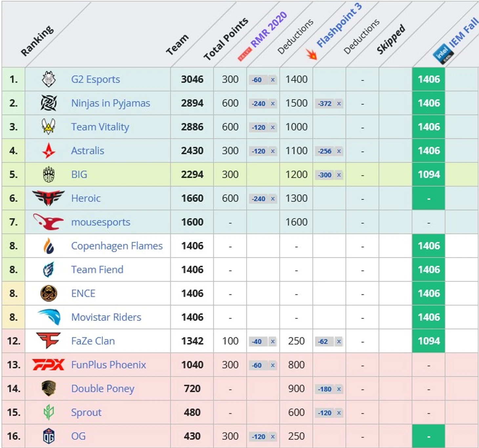Click Astralis' -120 RMR deduction badge
The width and height of the screenshot is (479, 448).
(262, 151)
